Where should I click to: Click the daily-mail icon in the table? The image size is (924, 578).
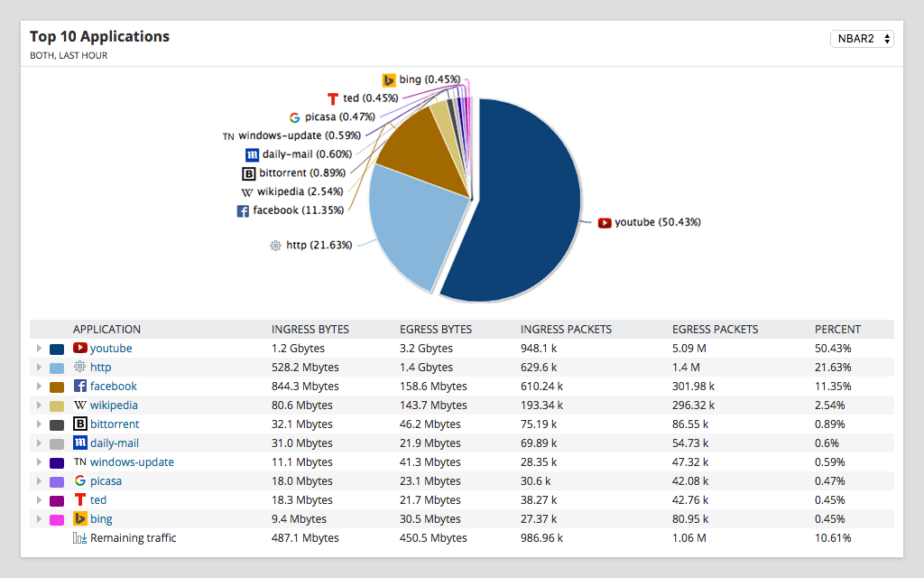point(80,443)
